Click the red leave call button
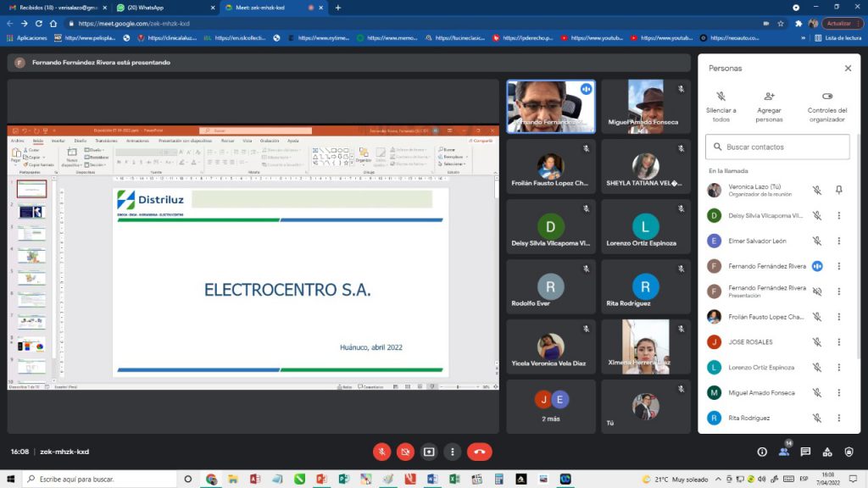Screen dimensions: 868x488 479,452
